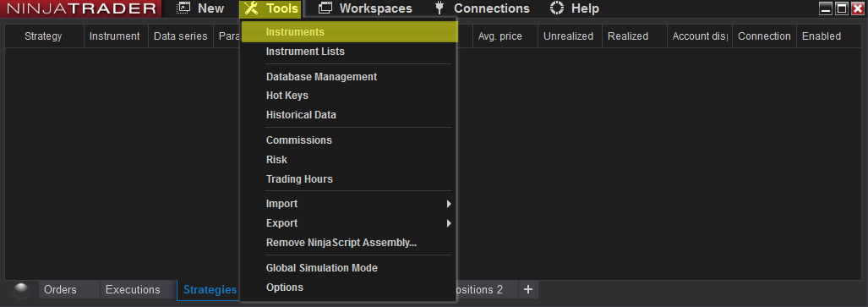868x307 pixels.
Task: Select Instruments from Tools menu
Action: coord(349,32)
